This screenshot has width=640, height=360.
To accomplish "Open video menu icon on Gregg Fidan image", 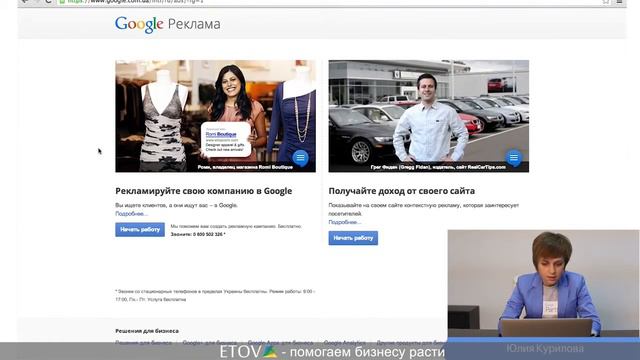I will pyautogui.click(x=513, y=158).
